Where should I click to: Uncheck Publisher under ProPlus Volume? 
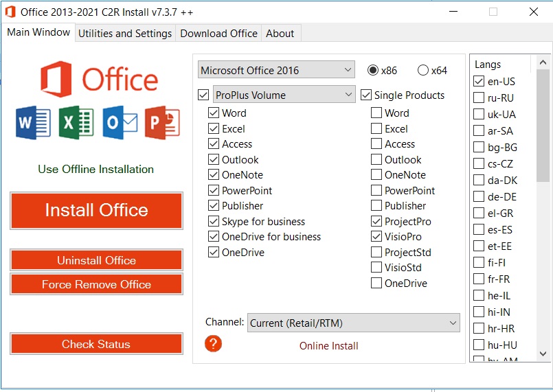[214, 206]
